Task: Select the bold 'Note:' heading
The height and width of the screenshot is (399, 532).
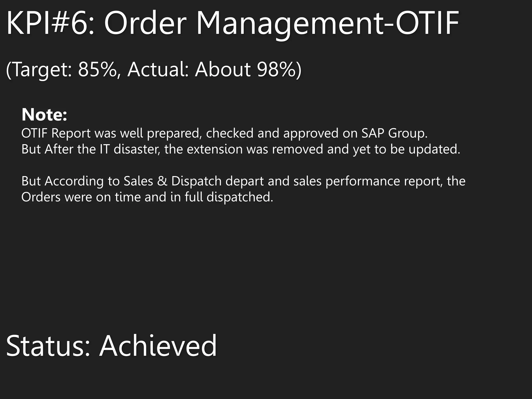Action: (x=44, y=115)
